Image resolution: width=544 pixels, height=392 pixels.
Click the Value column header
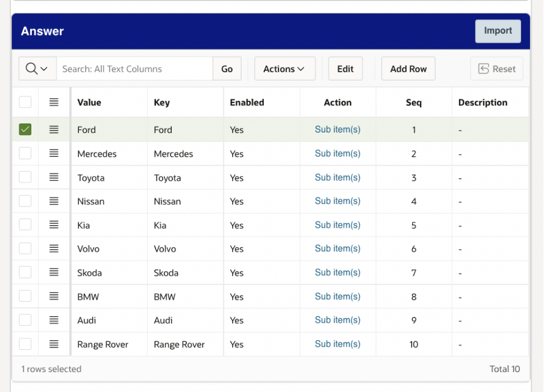click(89, 102)
